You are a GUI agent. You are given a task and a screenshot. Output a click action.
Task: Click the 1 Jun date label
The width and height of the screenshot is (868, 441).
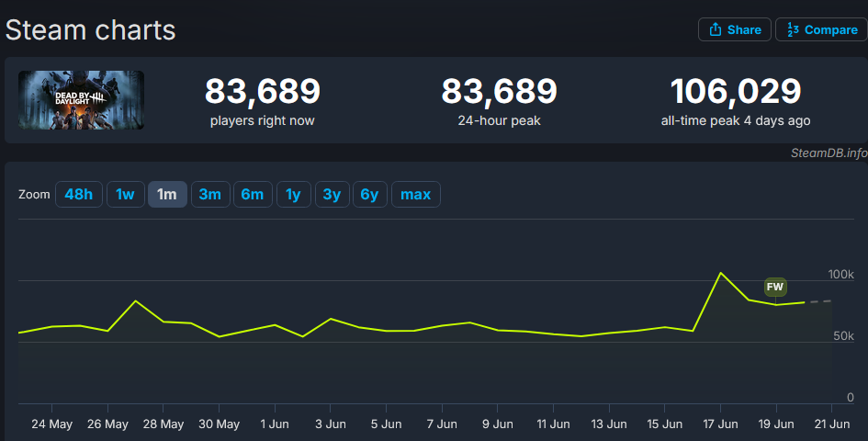point(275,424)
